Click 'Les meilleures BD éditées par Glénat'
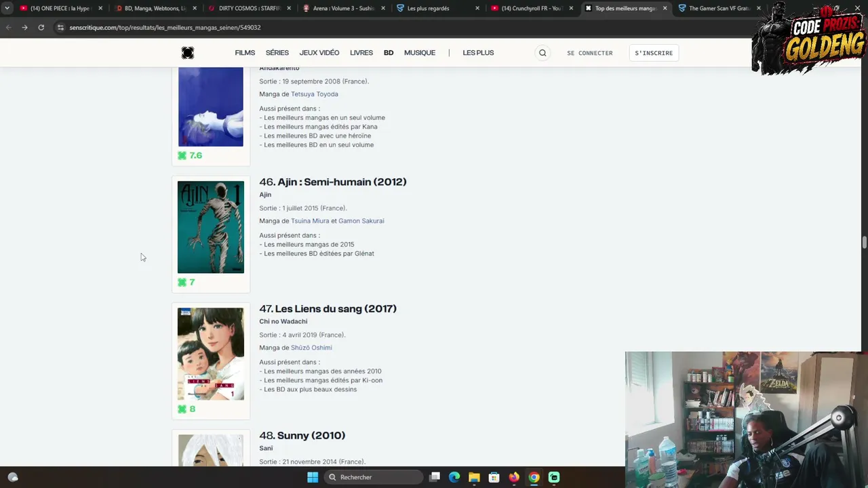The width and height of the screenshot is (868, 488). (x=319, y=253)
